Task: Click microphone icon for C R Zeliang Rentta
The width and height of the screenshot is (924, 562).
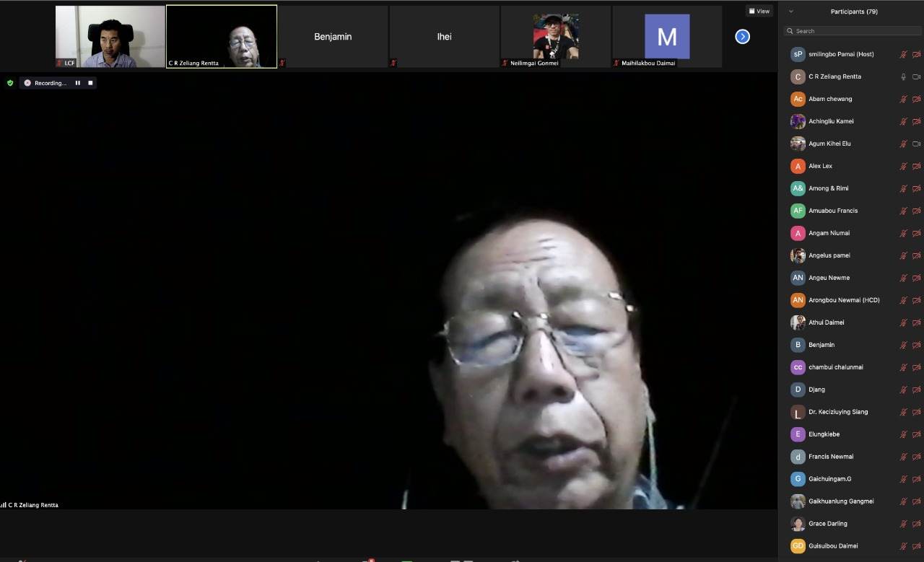Action: point(903,76)
